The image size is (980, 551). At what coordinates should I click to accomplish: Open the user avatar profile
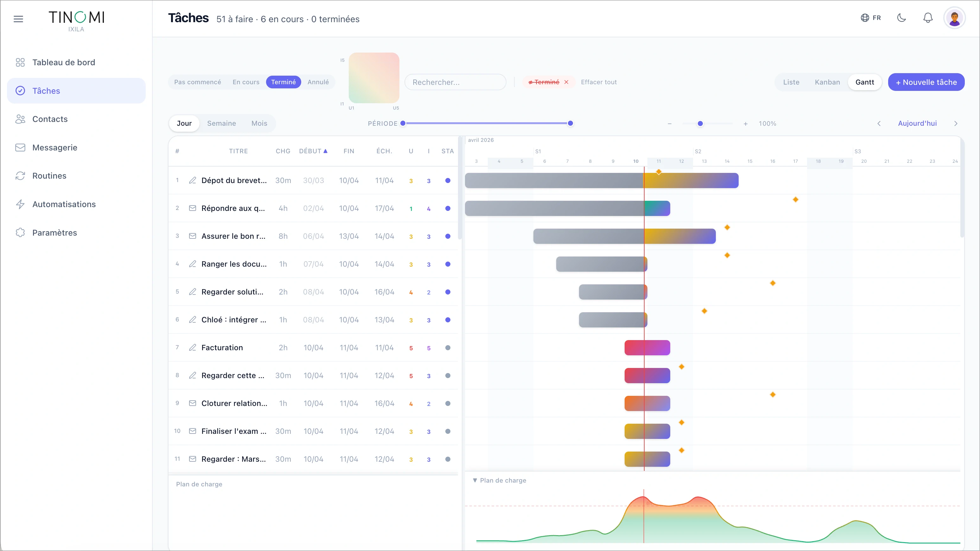click(954, 18)
